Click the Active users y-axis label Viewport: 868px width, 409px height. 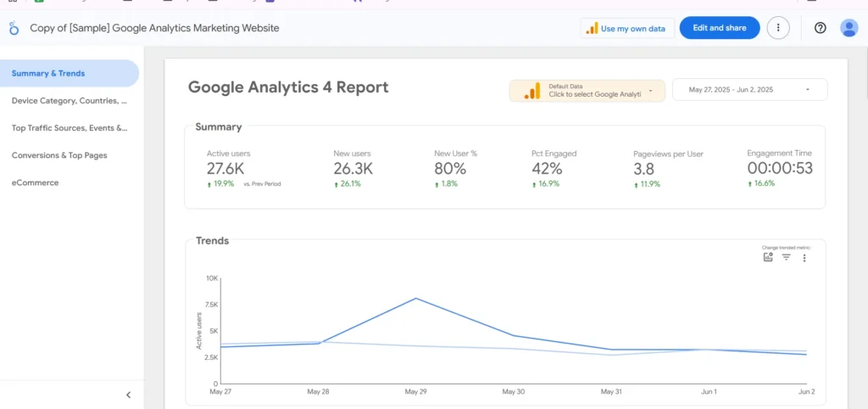[x=200, y=331]
